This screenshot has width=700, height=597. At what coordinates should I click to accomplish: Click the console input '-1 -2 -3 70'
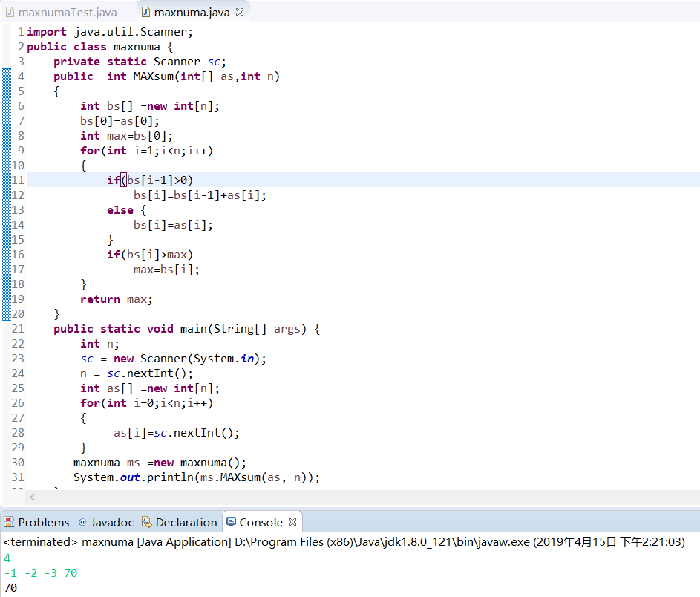coord(41,573)
